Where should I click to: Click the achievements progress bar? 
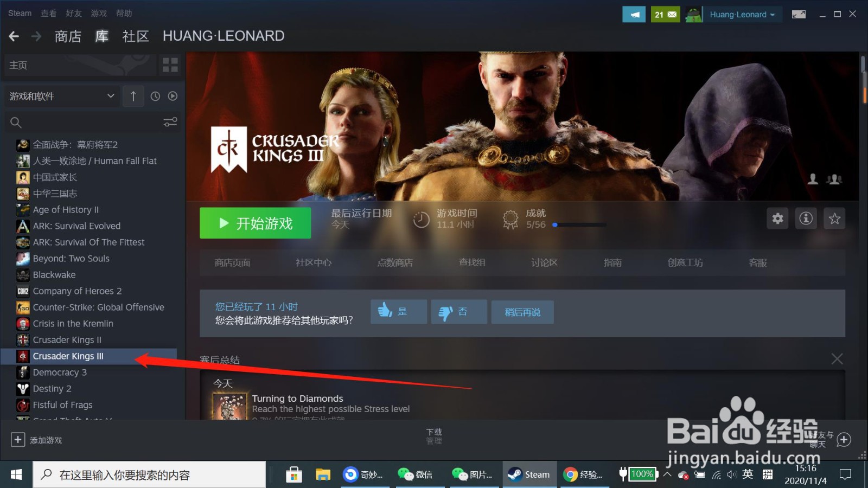(579, 224)
